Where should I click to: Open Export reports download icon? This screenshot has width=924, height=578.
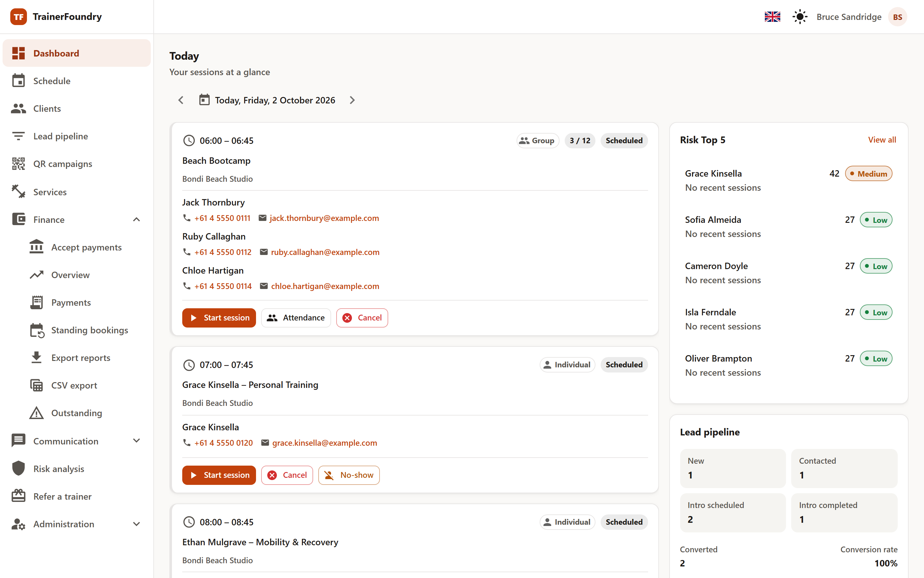[37, 357]
